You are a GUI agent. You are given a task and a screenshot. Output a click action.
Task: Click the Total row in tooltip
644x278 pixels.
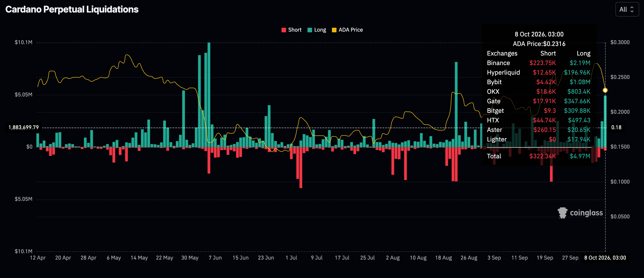click(539, 156)
